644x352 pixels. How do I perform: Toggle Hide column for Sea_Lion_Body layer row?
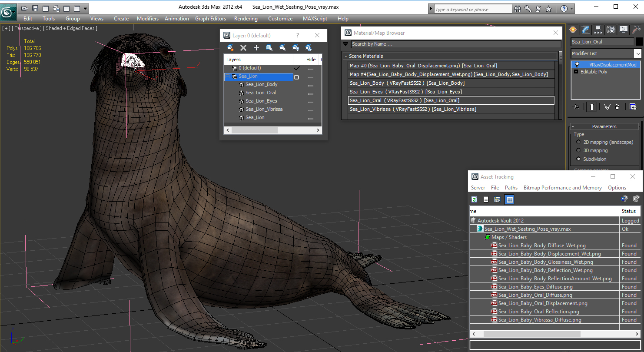click(x=311, y=85)
